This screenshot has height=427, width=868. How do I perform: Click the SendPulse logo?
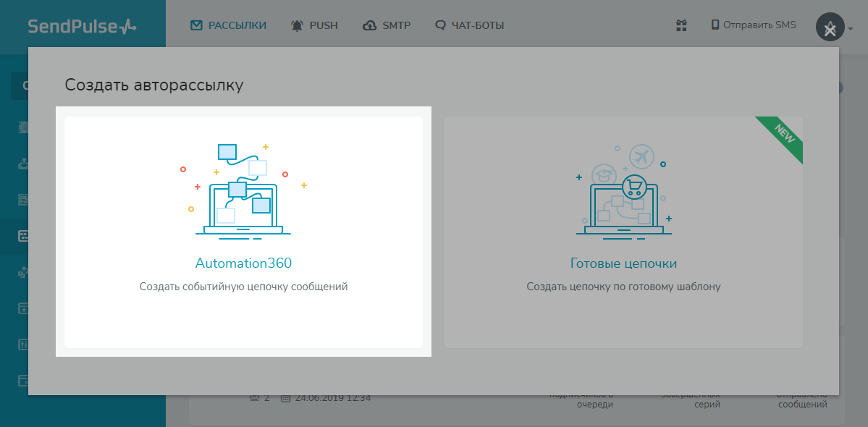(x=82, y=27)
